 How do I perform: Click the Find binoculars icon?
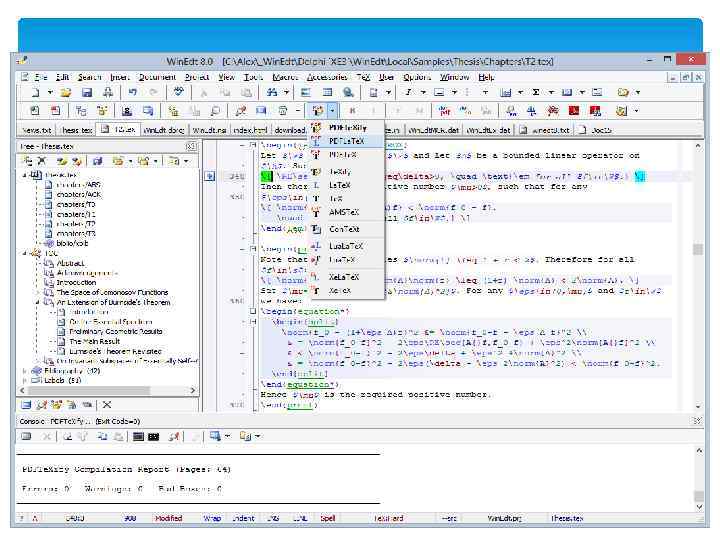click(x=272, y=92)
